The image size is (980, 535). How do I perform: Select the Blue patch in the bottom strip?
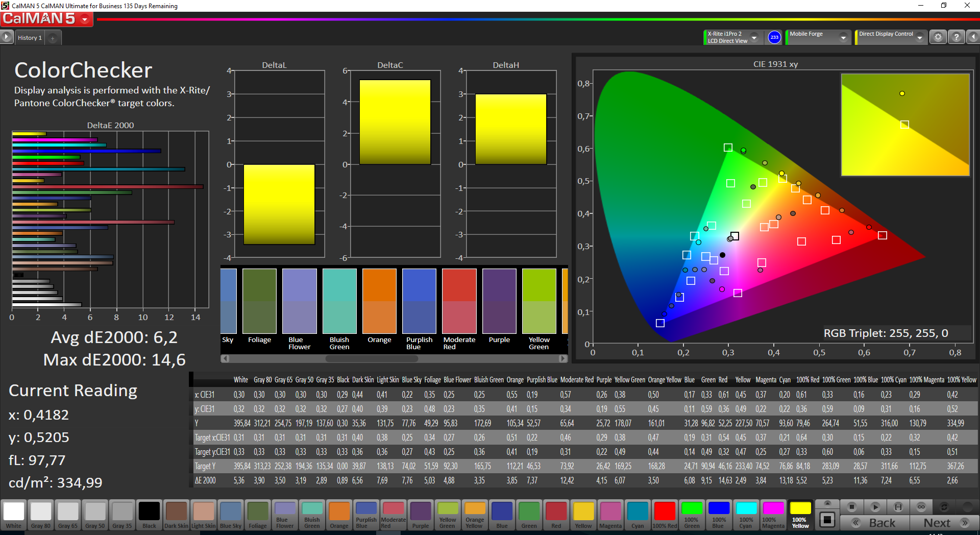pyautogui.click(x=502, y=515)
